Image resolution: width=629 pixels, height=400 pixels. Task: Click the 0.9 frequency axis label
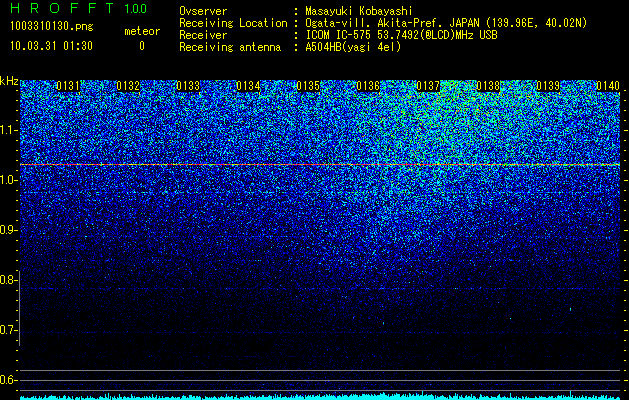8,230
